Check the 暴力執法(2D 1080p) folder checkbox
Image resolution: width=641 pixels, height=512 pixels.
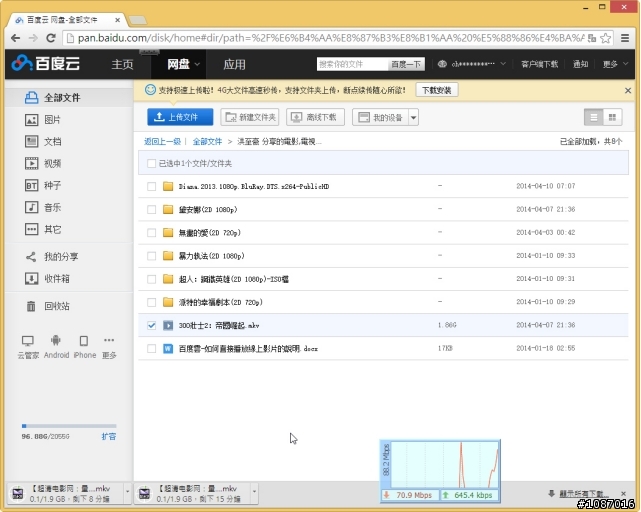click(x=151, y=256)
